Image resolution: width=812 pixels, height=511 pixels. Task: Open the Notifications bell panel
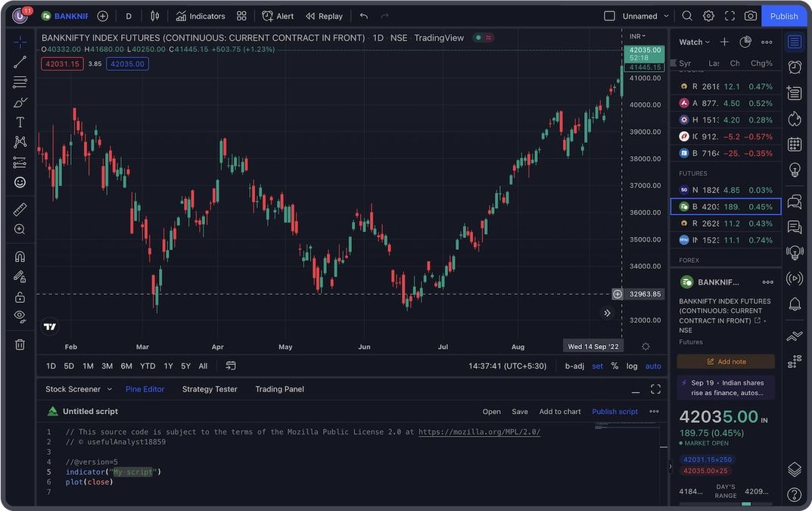[x=794, y=304]
